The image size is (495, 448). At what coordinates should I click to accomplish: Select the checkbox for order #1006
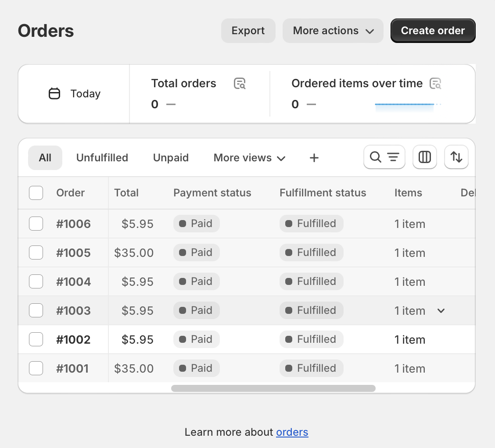(x=36, y=224)
